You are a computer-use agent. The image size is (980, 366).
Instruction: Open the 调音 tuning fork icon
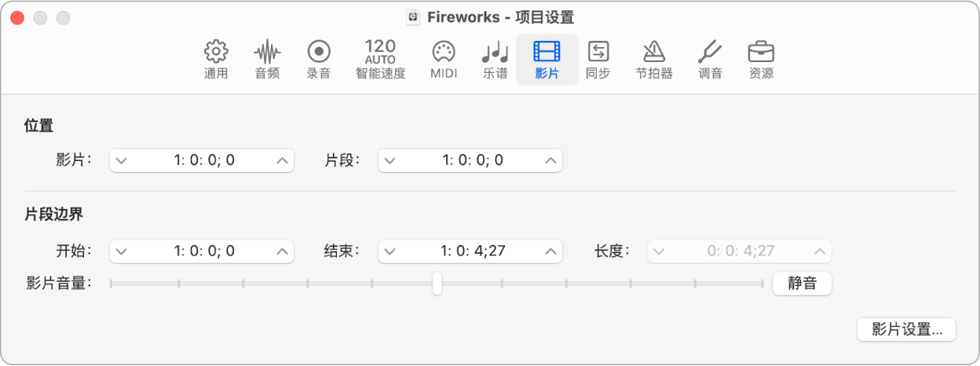[x=710, y=52]
